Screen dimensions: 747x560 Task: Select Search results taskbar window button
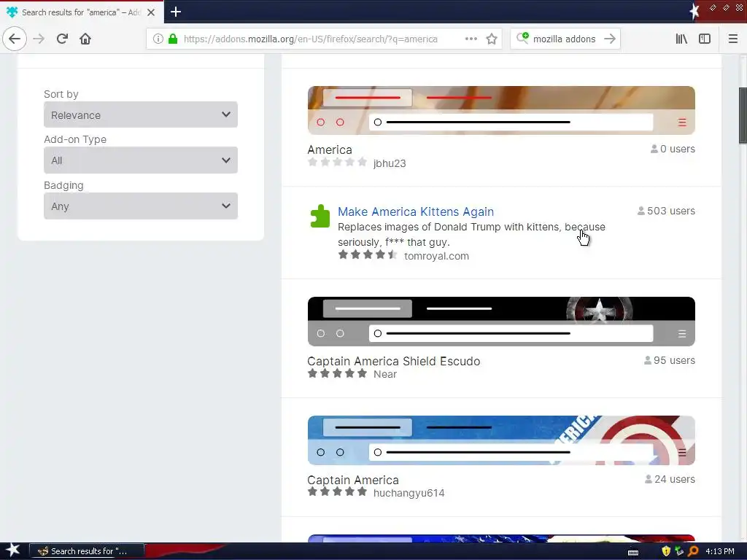tap(87, 551)
